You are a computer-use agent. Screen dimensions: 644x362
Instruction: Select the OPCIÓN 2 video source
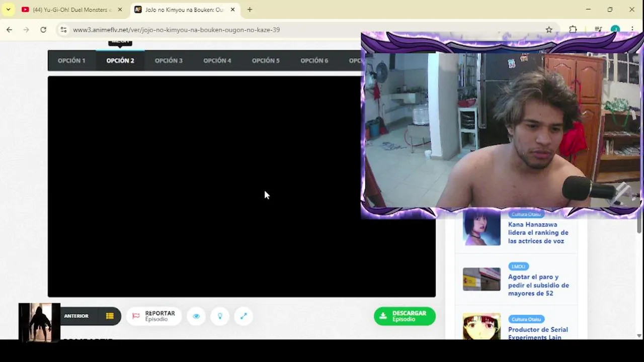[x=120, y=60]
